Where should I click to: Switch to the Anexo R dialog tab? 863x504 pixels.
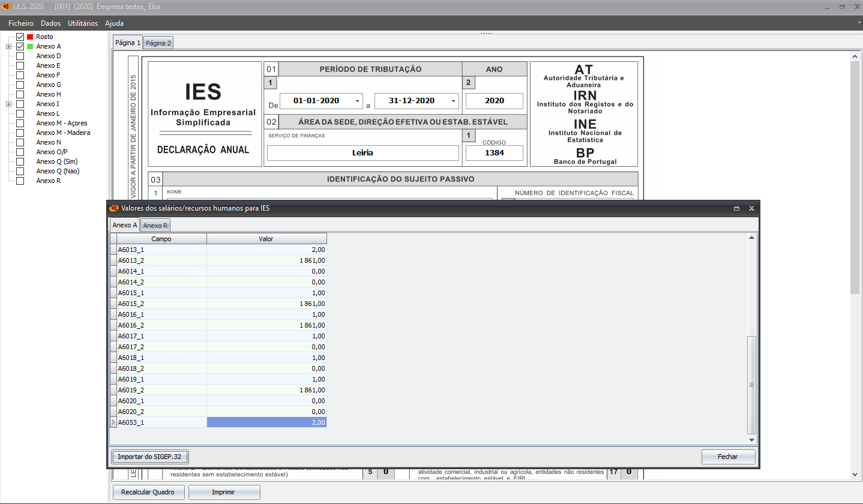pyautogui.click(x=155, y=226)
